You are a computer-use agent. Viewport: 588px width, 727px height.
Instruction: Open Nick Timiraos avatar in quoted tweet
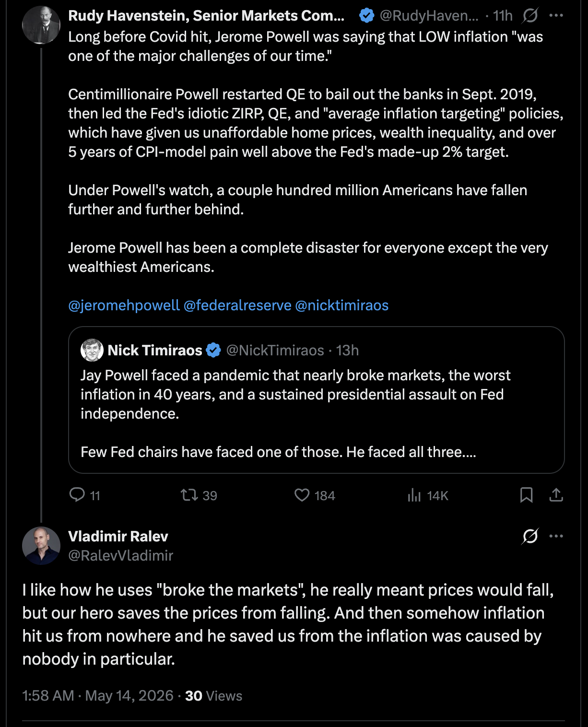click(92, 350)
